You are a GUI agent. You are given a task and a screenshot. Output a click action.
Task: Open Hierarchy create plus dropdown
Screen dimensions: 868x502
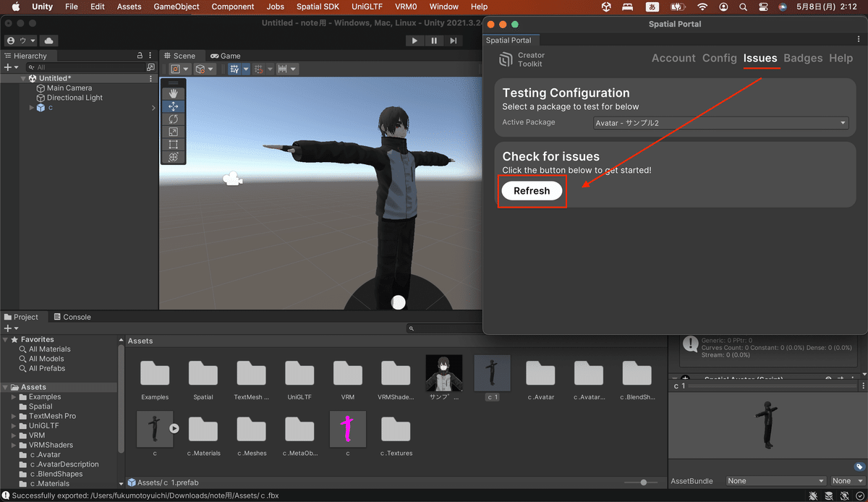click(x=10, y=67)
